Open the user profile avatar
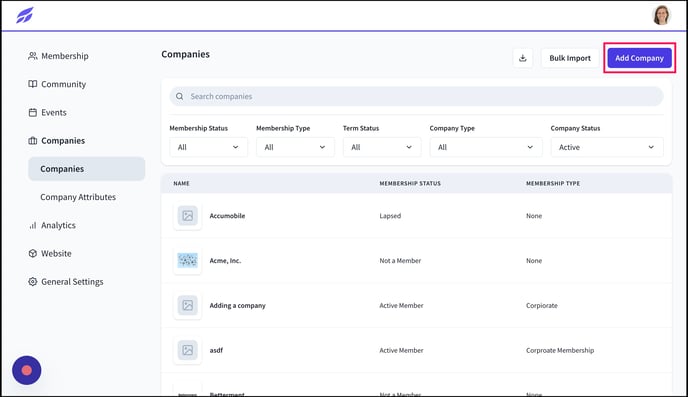The image size is (688, 397). 661,15
